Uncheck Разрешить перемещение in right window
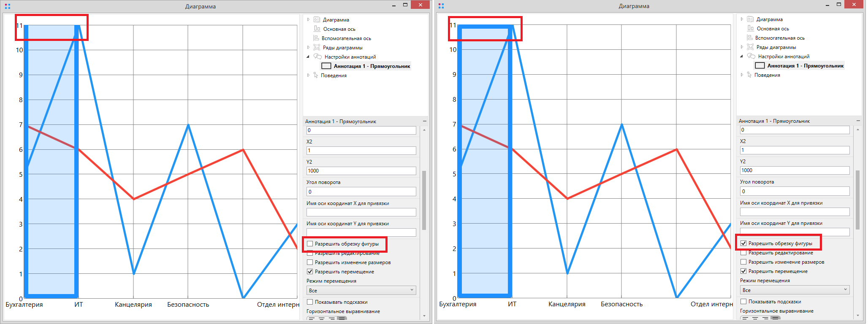Screen dimensions: 868x324 point(743,271)
